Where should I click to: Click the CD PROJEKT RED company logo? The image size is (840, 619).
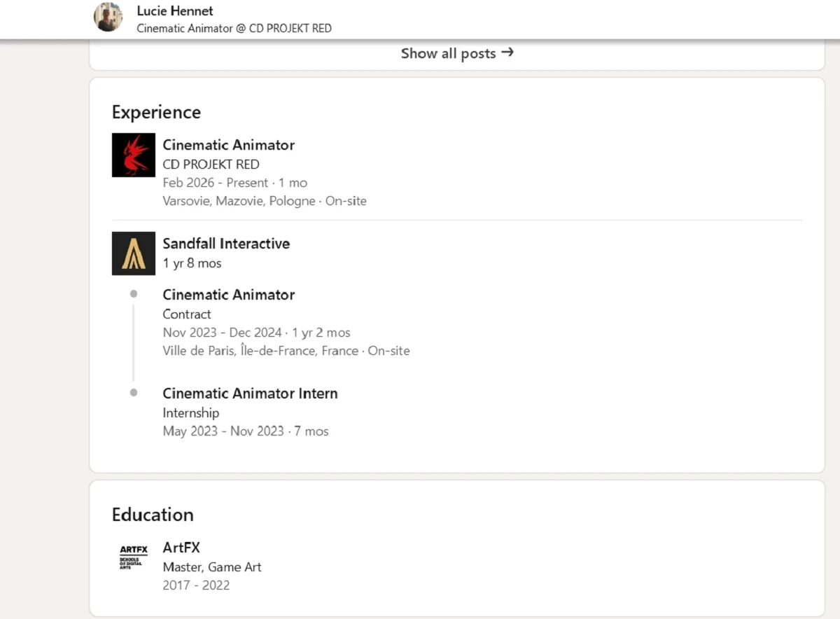pos(134,155)
